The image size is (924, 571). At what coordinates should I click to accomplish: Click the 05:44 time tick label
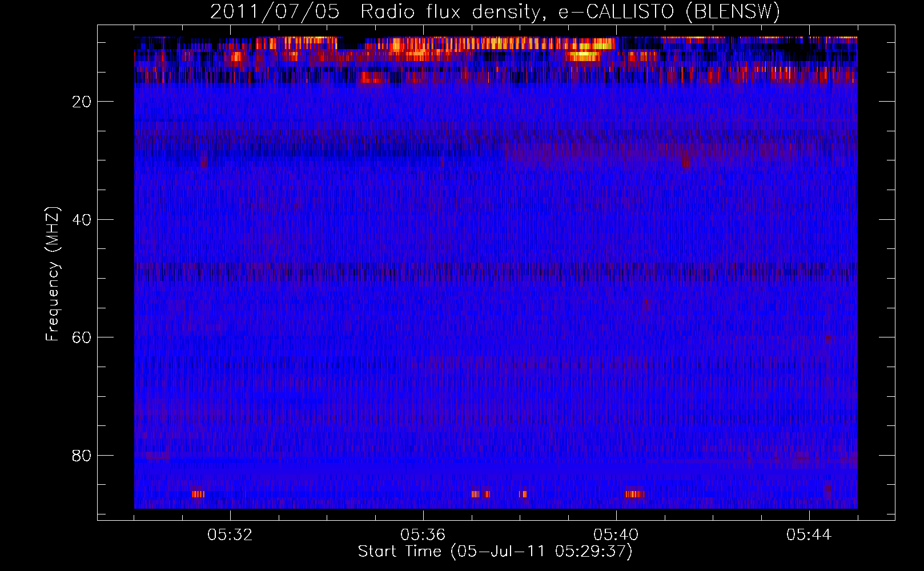click(809, 535)
